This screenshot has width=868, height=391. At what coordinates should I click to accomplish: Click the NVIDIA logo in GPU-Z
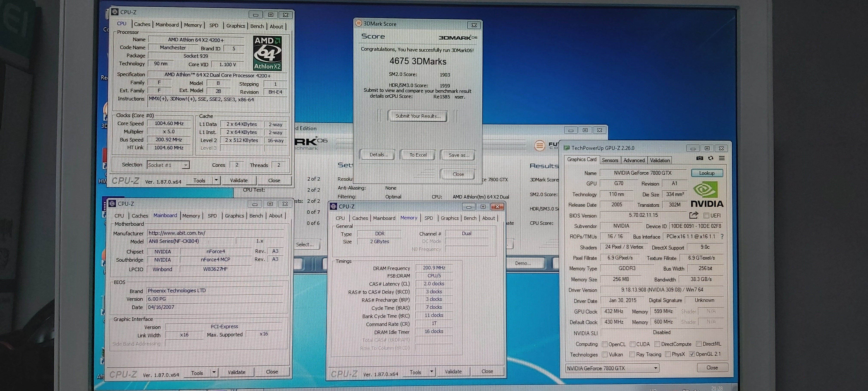point(707,194)
